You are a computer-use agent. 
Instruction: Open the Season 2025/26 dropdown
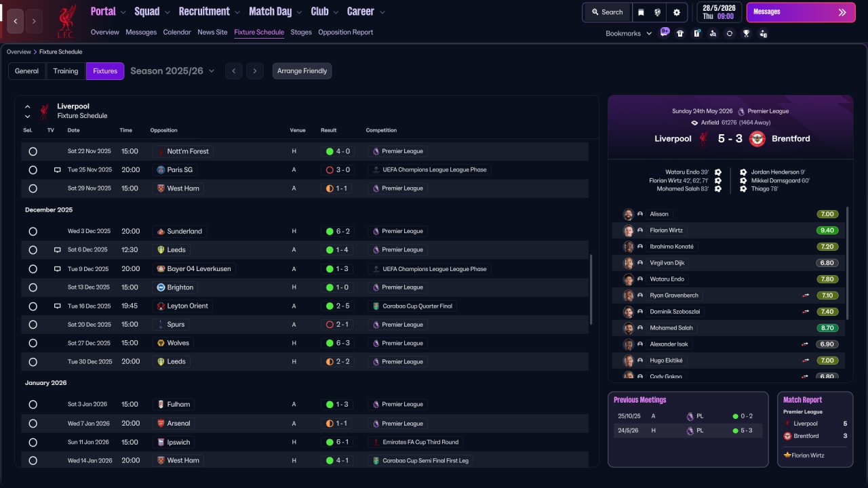tap(172, 71)
